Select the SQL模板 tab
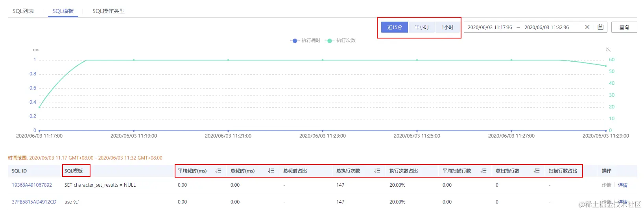This screenshot has height=211, width=644. point(63,11)
